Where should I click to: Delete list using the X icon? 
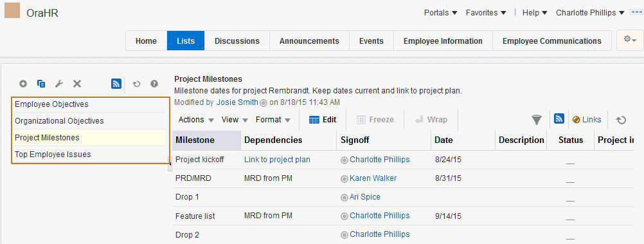pyautogui.click(x=76, y=84)
